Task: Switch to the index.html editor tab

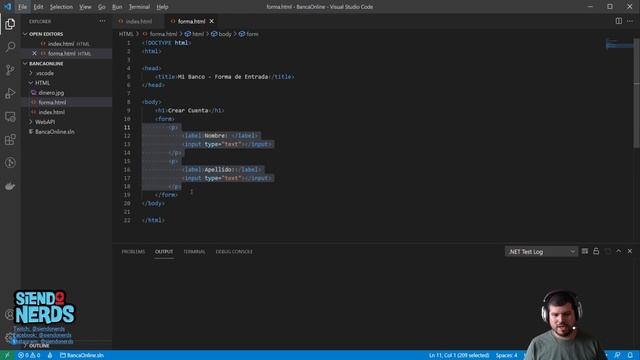Action: coord(139,21)
